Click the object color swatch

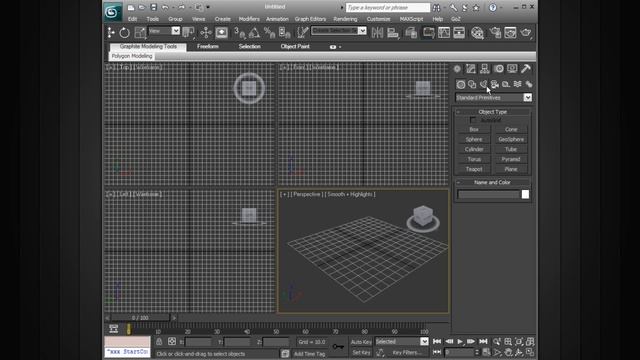[x=525, y=194]
